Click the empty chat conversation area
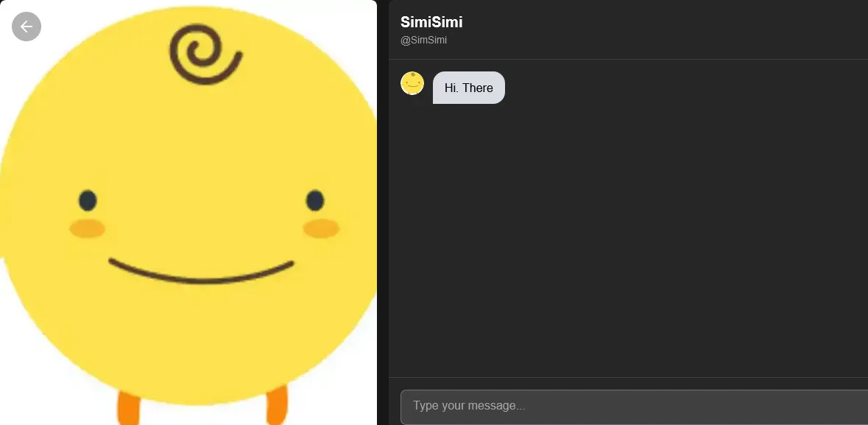The image size is (868, 425). click(628, 238)
